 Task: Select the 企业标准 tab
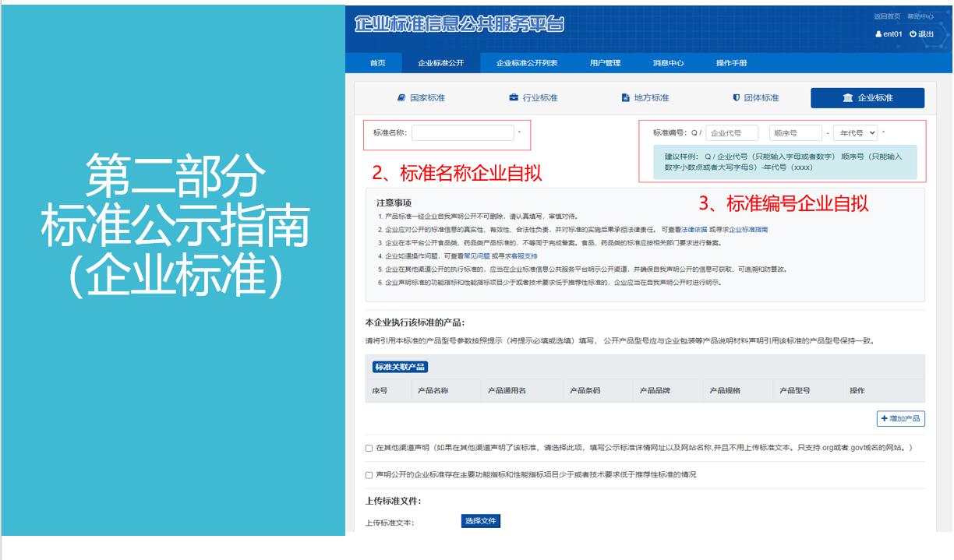tap(867, 98)
